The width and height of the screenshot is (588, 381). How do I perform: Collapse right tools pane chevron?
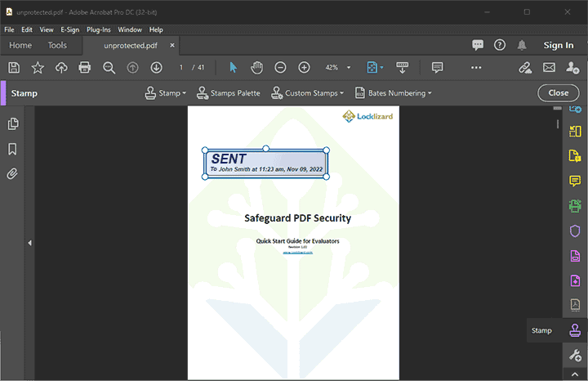coord(575,374)
